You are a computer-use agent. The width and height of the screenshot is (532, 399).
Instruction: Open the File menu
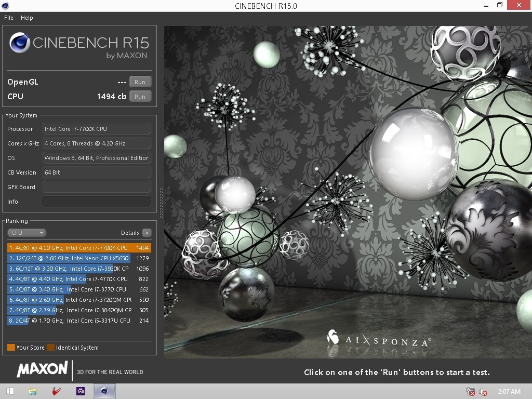tap(8, 18)
